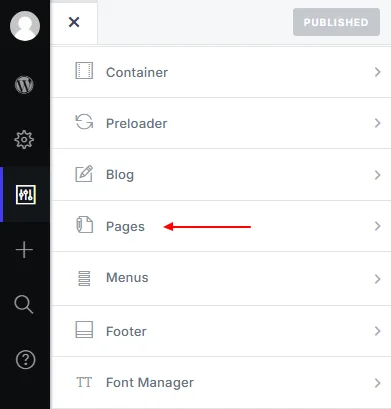Expand the Font Manager chevron

pos(377,383)
